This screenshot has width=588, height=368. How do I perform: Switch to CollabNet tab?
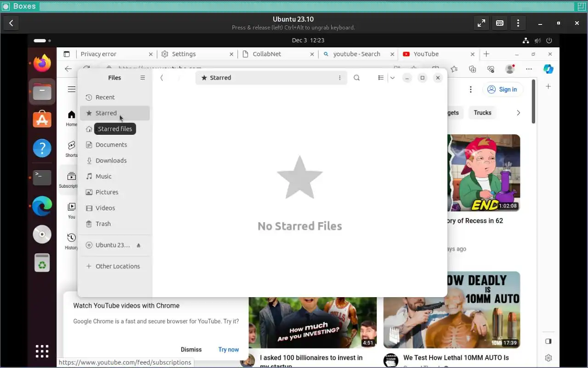pos(278,54)
